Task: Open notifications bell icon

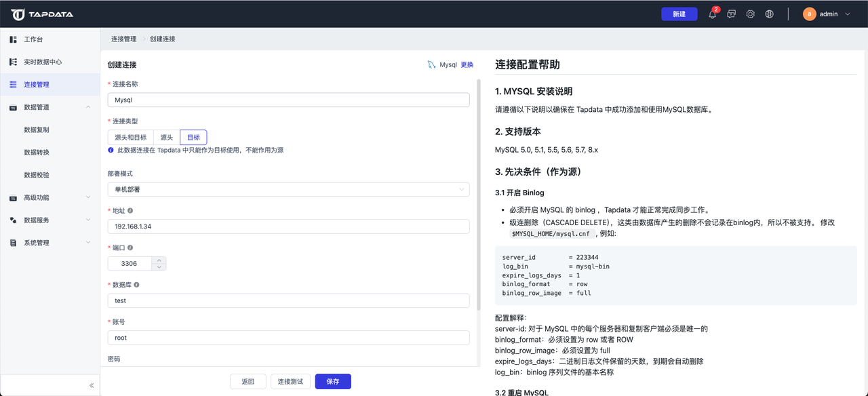Action: click(x=712, y=14)
